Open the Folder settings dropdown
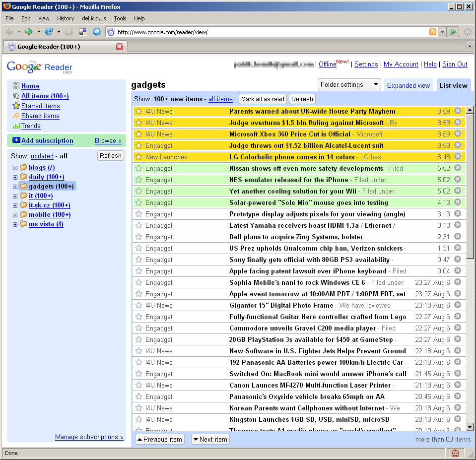The width and height of the screenshot is (476, 460). [x=349, y=84]
